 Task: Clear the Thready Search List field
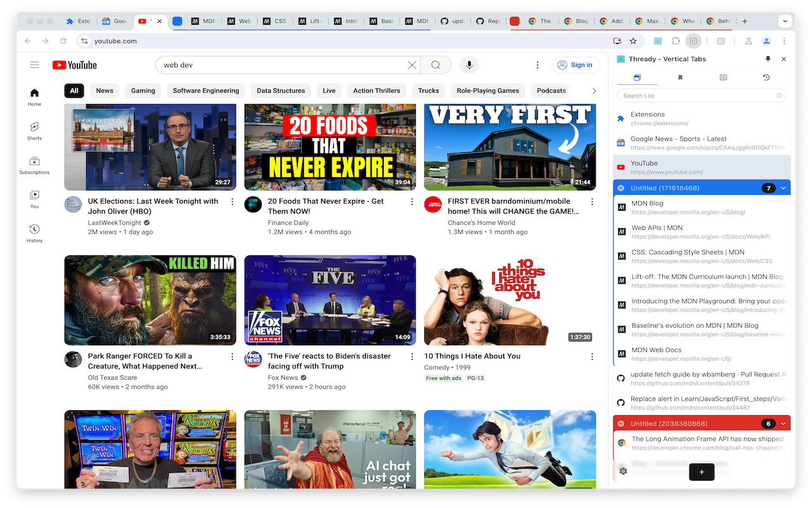coord(779,96)
